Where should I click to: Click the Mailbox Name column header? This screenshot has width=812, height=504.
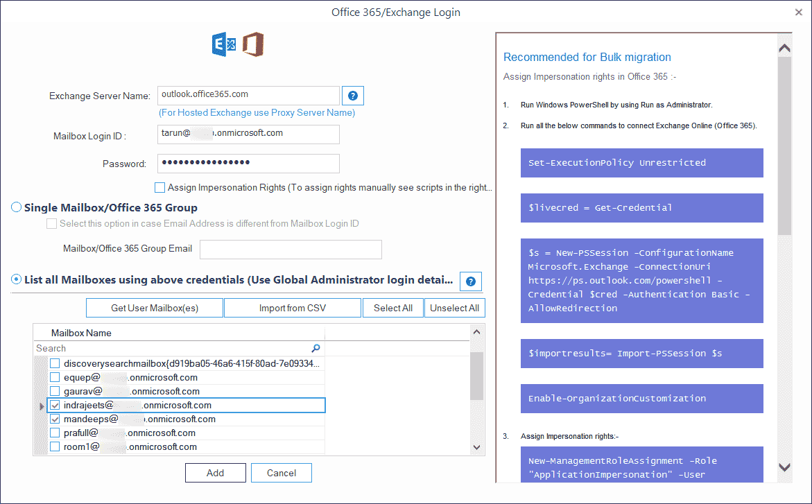(179, 333)
